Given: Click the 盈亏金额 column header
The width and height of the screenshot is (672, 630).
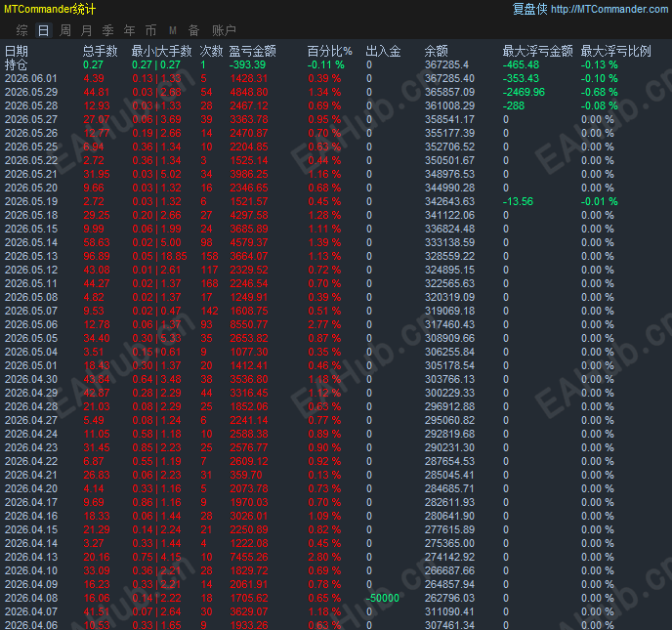Looking at the screenshot, I should (x=252, y=52).
